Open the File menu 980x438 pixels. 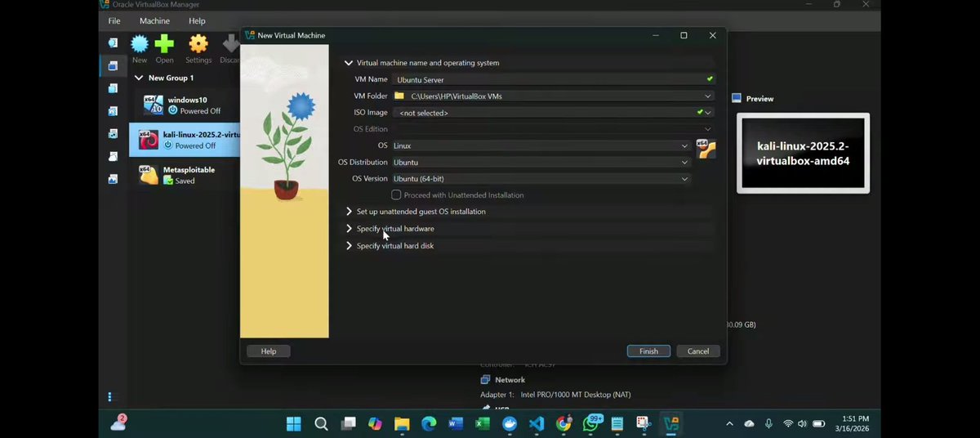click(x=114, y=20)
